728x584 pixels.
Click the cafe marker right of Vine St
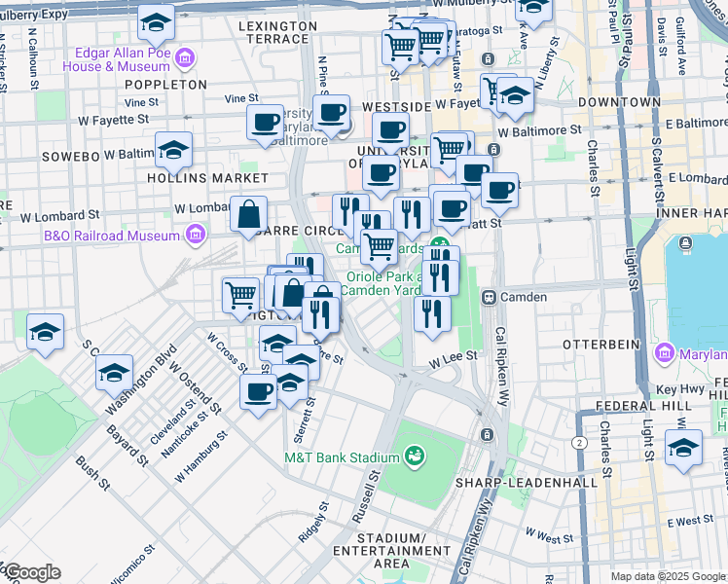coord(265,125)
